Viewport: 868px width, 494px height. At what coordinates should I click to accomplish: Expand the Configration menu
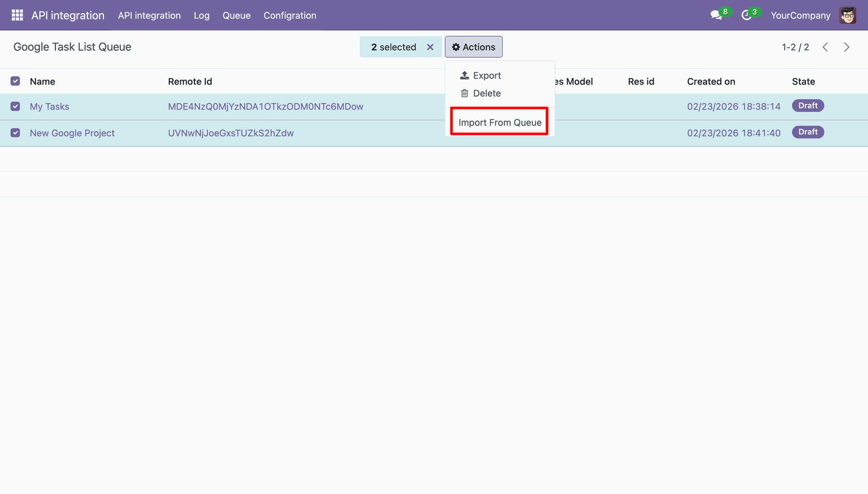tap(290, 15)
